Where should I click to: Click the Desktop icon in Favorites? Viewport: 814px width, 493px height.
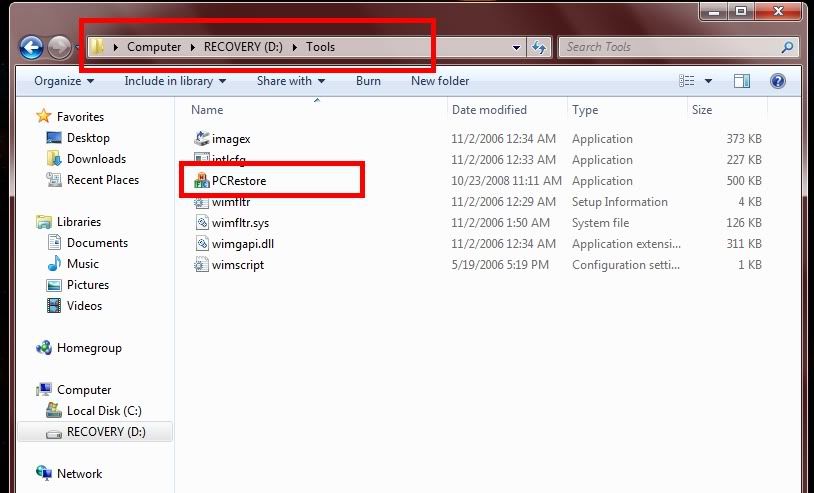(54, 138)
